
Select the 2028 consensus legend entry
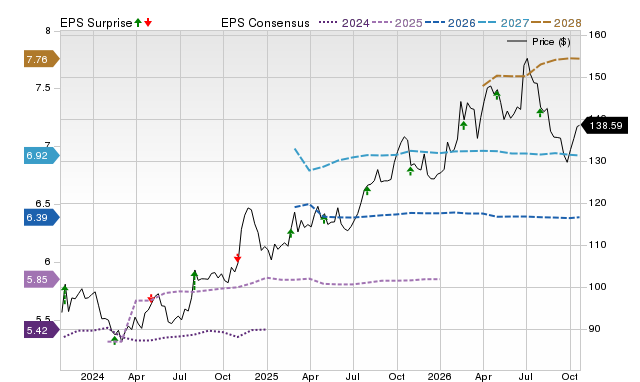pyautogui.click(x=556, y=23)
